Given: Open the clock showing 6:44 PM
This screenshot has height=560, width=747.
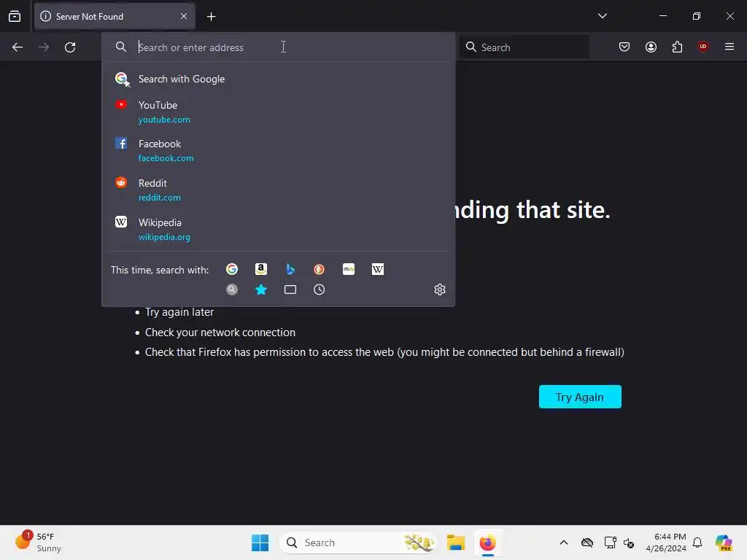Looking at the screenshot, I should click(665, 542).
